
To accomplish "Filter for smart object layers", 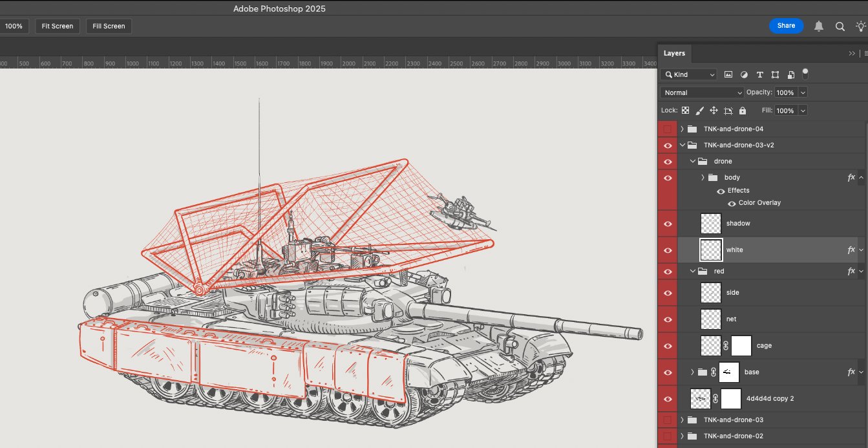I will (x=790, y=75).
